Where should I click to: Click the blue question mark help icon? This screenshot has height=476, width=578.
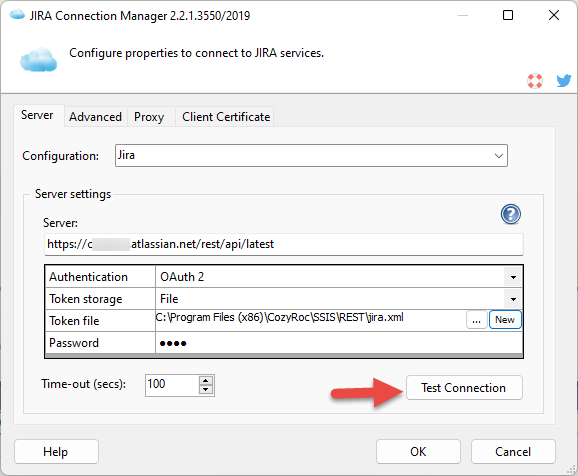click(x=511, y=214)
